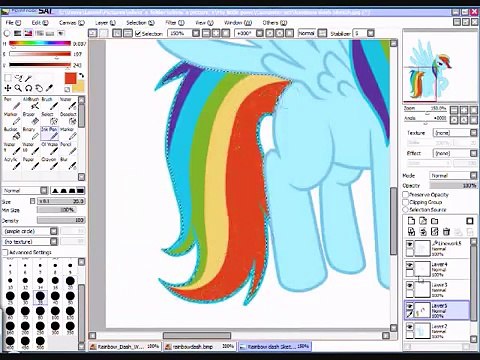This screenshot has height=360, width=480.
Task: Select the Pen tool
Action: 12,104
